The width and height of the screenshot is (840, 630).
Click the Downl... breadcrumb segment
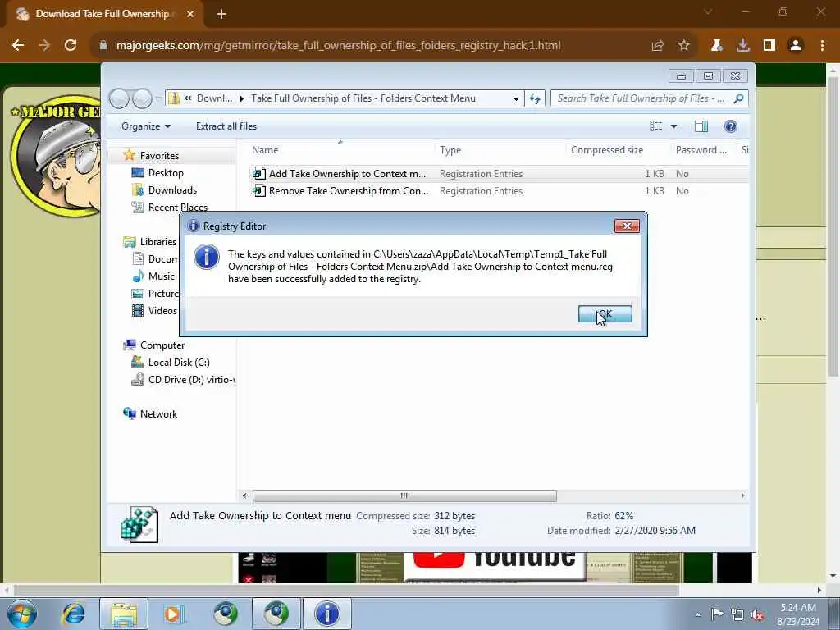214,98
